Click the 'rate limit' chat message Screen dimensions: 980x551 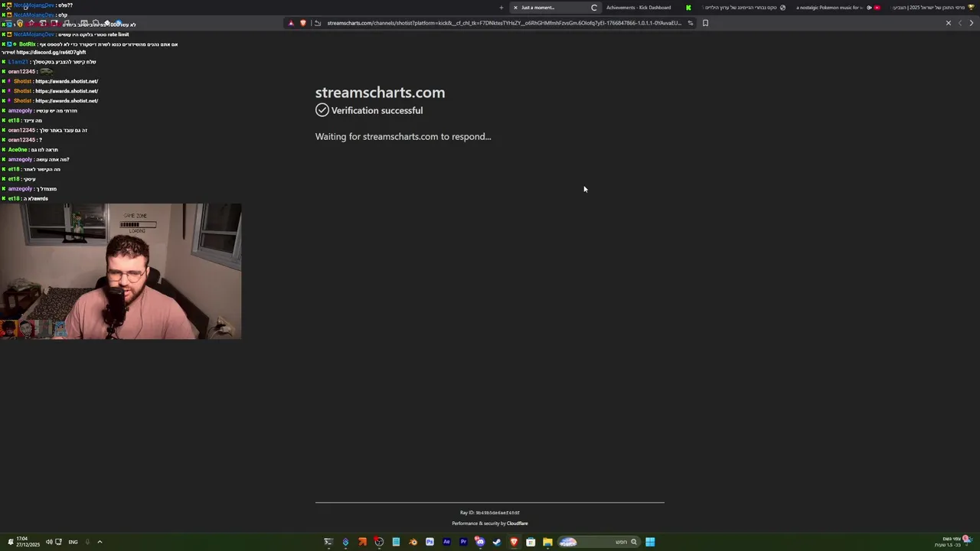tap(93, 34)
